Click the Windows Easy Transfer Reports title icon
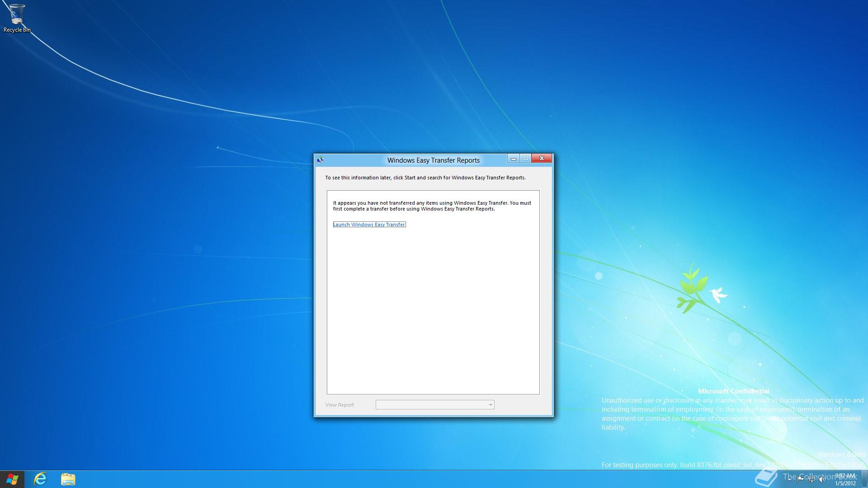 pyautogui.click(x=321, y=160)
